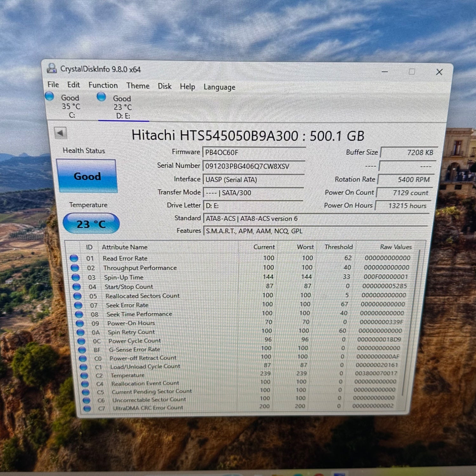Minimize the CrystalDiskInfo window
This screenshot has height=476, width=476.
point(385,72)
